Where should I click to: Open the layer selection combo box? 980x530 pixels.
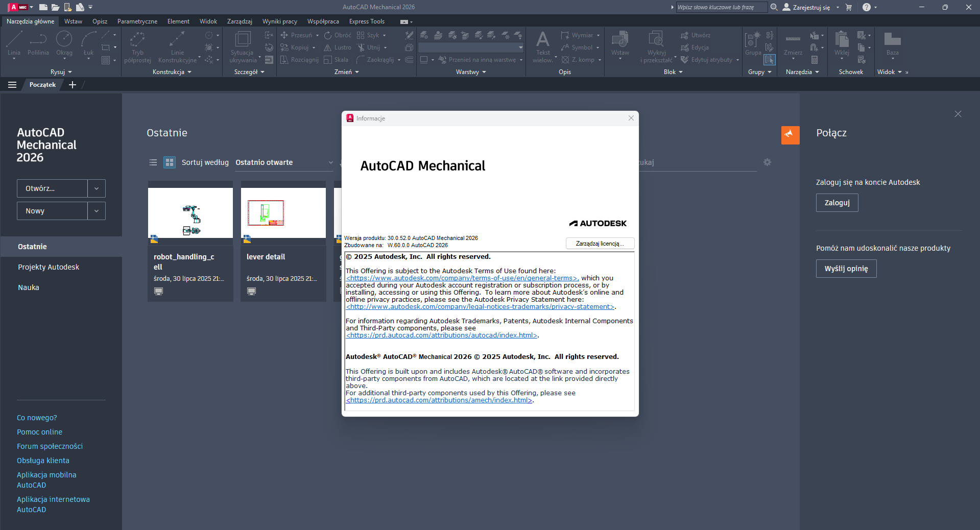(x=471, y=47)
